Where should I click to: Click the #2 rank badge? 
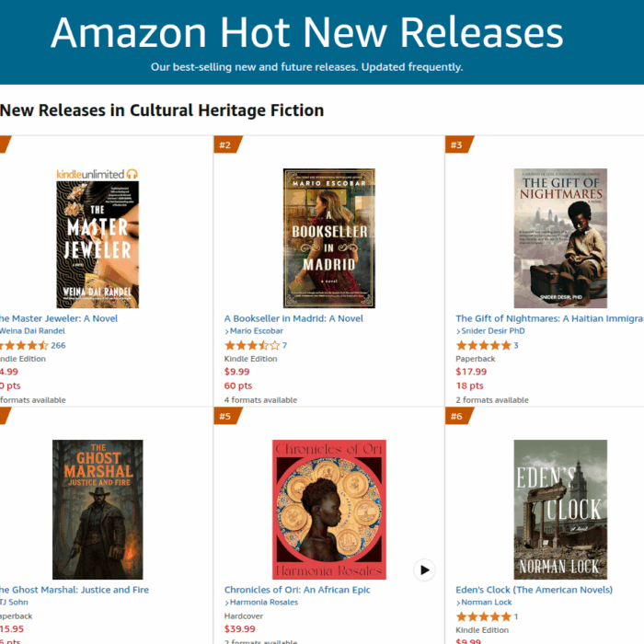click(x=227, y=144)
